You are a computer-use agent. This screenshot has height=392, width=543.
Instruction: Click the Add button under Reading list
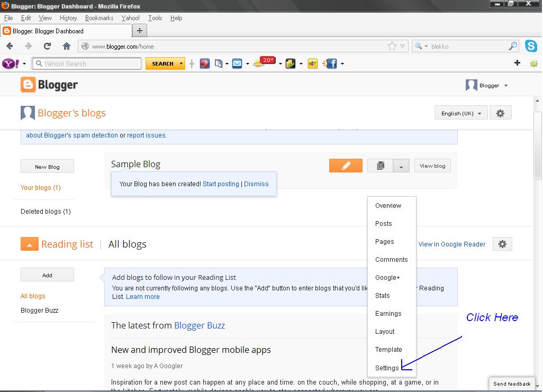[47, 275]
